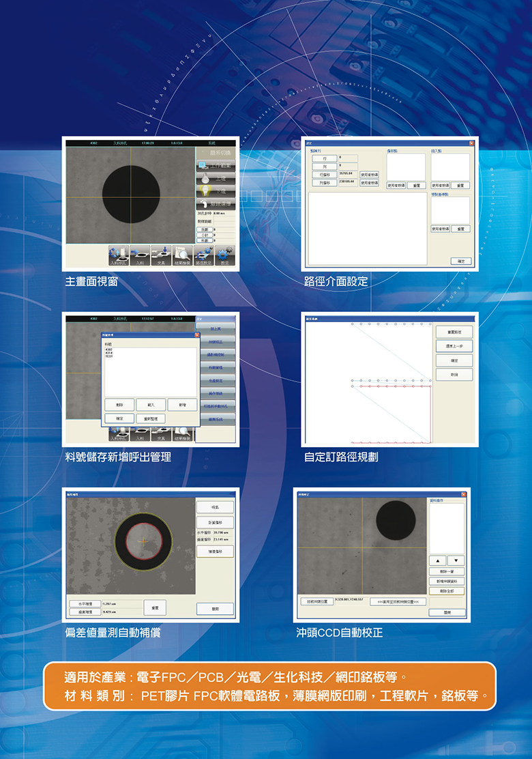Click 刪除全部 in CCD calibration window

(x=447, y=591)
